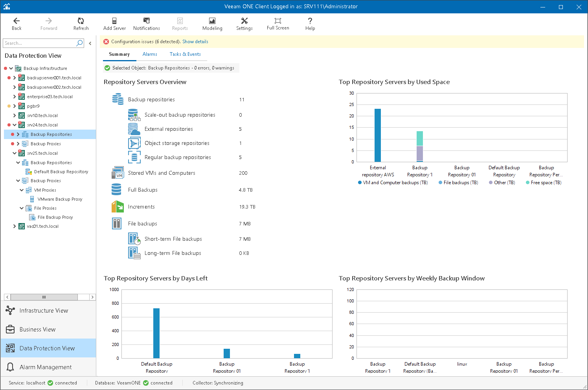Open the Tasks & Events tab
This screenshot has height=390, width=588.
(185, 54)
